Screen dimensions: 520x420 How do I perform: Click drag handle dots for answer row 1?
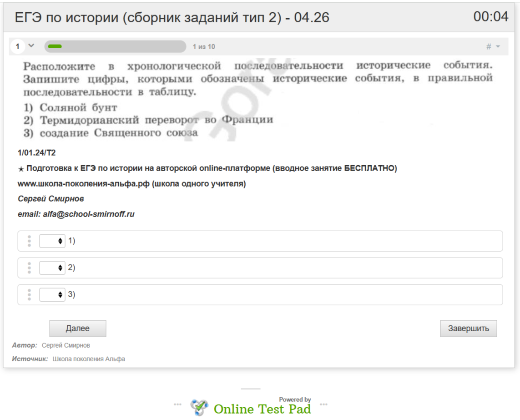(x=29, y=241)
